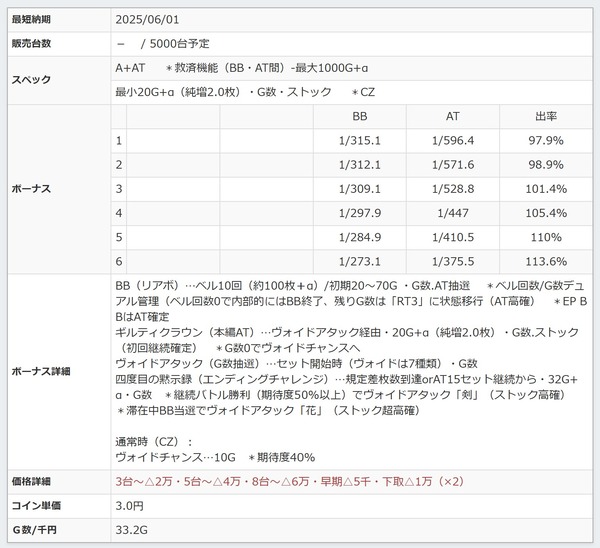The image size is (600, 548).
Task: Select the G数/千円 row label
Action: pos(34,530)
